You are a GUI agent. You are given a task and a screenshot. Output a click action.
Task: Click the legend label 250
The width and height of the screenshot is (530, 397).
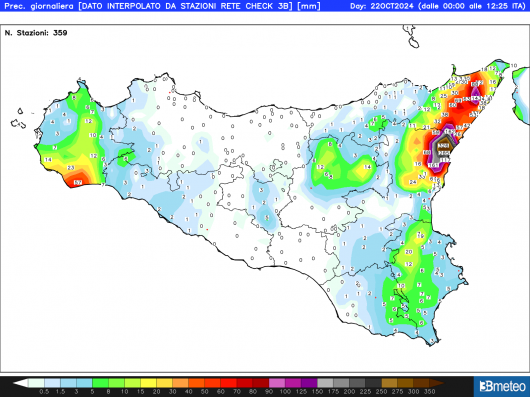tap(381, 392)
